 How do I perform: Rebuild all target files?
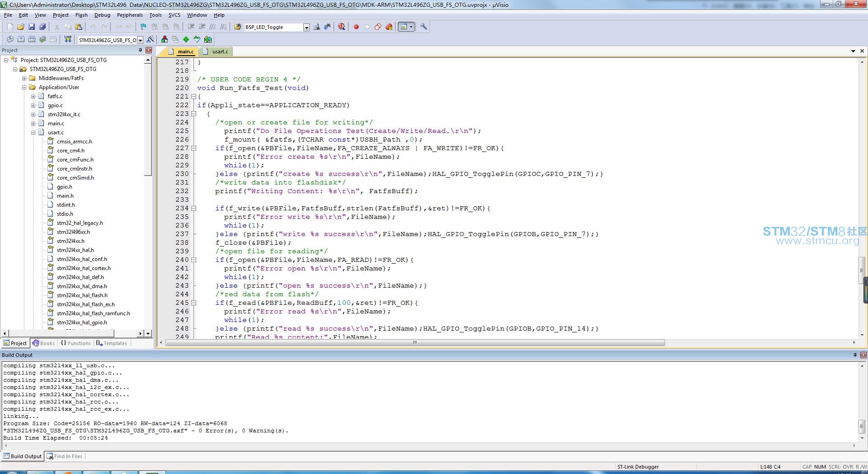point(32,40)
